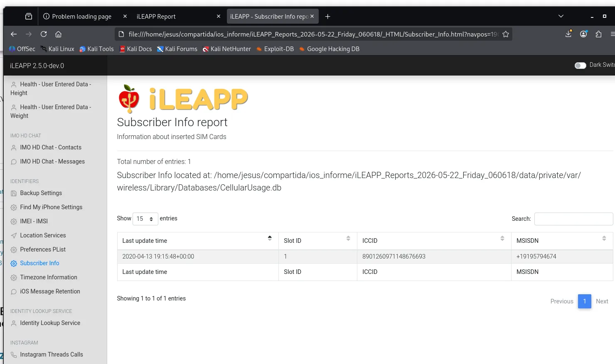Open the browser Home page

pyautogui.click(x=59, y=34)
